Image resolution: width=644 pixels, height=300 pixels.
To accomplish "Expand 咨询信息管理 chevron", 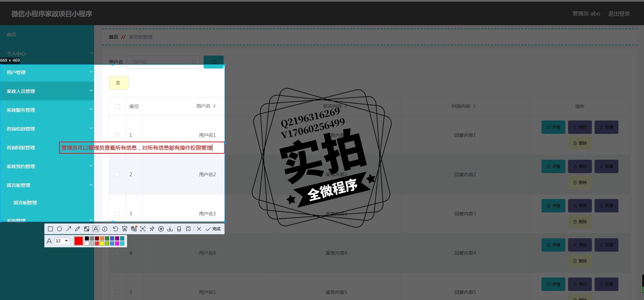I will coord(91,128).
